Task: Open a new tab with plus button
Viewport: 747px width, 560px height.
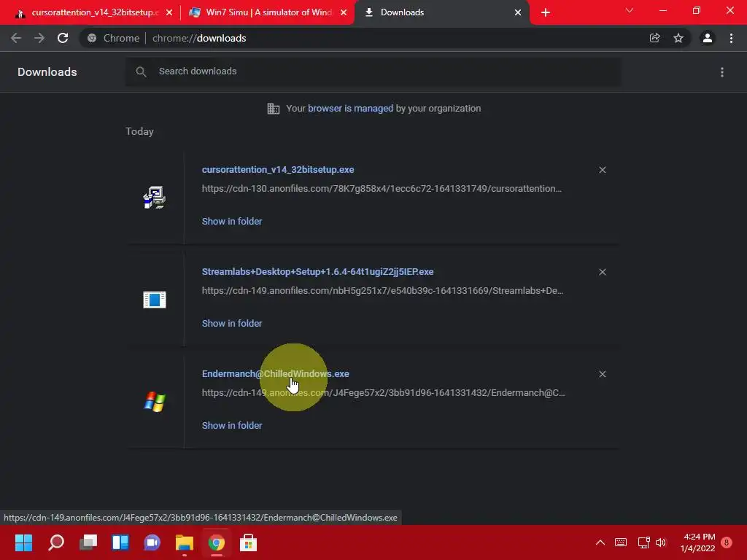Action: click(546, 13)
